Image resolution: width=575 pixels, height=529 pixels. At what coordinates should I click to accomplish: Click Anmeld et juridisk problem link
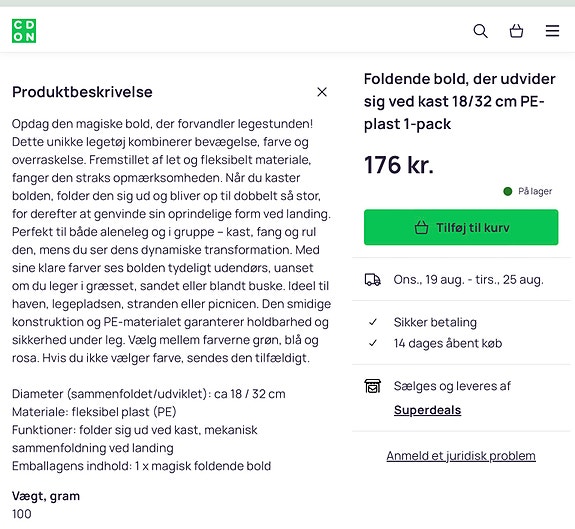tap(461, 456)
